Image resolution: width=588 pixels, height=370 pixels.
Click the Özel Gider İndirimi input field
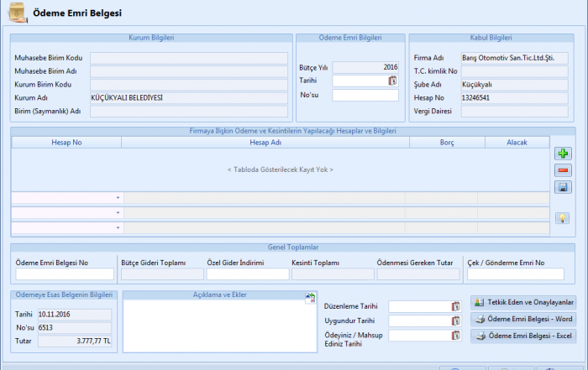pos(246,274)
